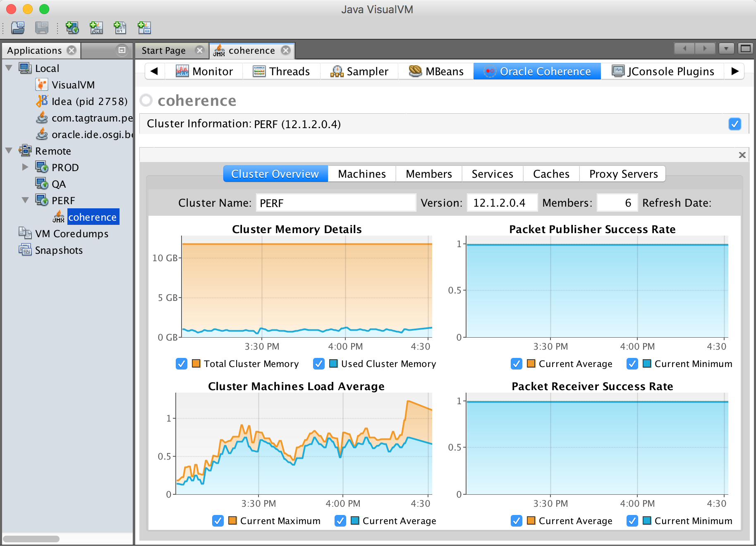Minimize the Applications panel
This screenshot has height=546, width=756.
point(122,50)
